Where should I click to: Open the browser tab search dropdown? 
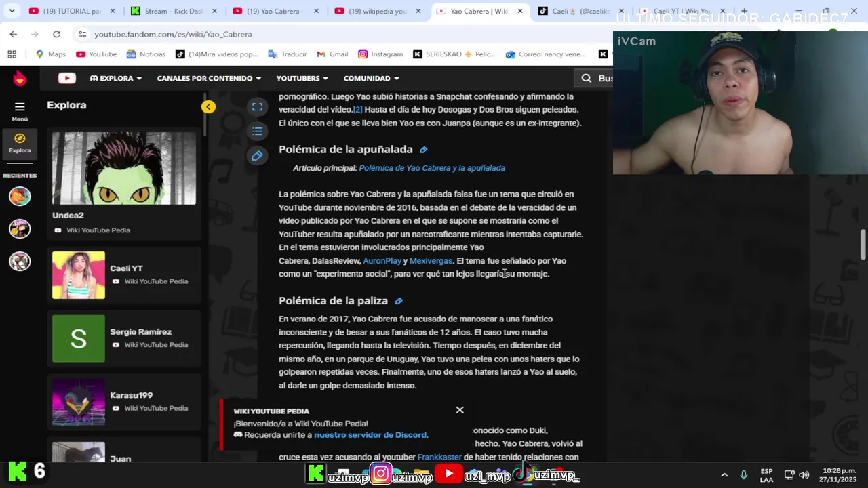(x=12, y=11)
